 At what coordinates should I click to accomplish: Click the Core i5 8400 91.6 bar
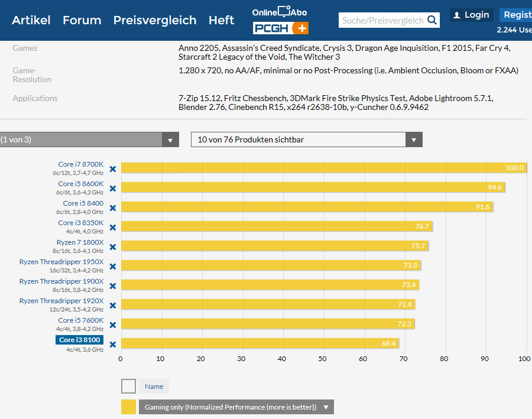pos(307,207)
